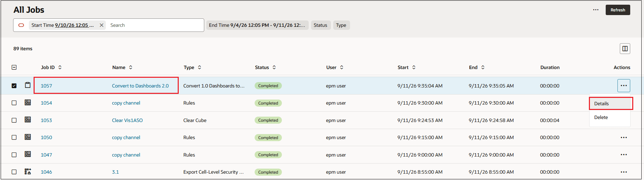
Task: Open the Type filter chip
Action: (x=341, y=25)
